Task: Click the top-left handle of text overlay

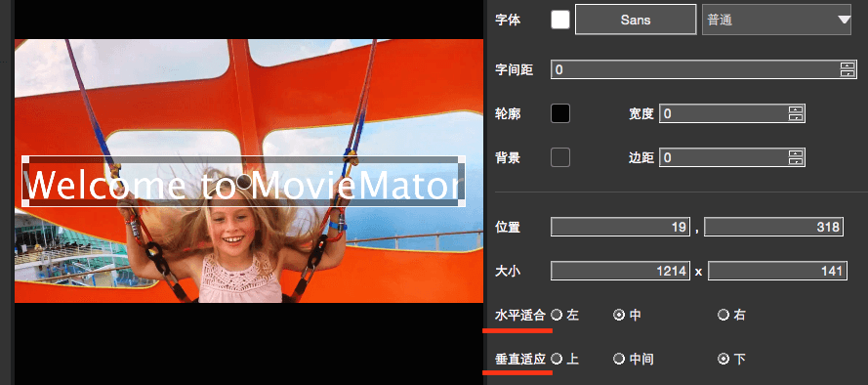Action: point(25,159)
